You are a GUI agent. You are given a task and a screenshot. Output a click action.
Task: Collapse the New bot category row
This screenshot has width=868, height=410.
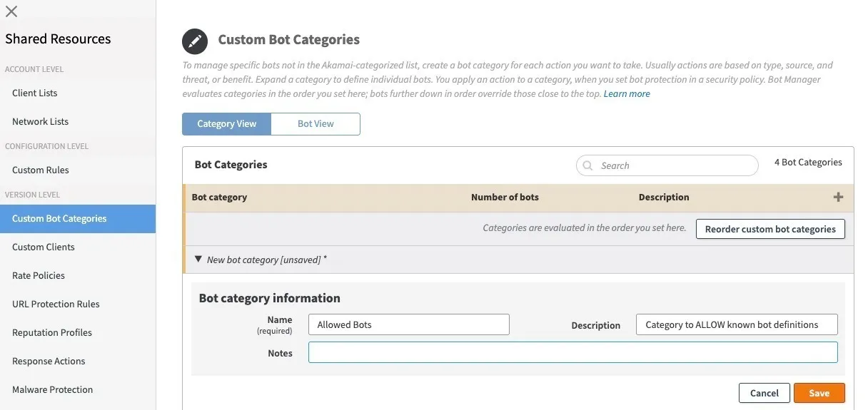click(198, 260)
